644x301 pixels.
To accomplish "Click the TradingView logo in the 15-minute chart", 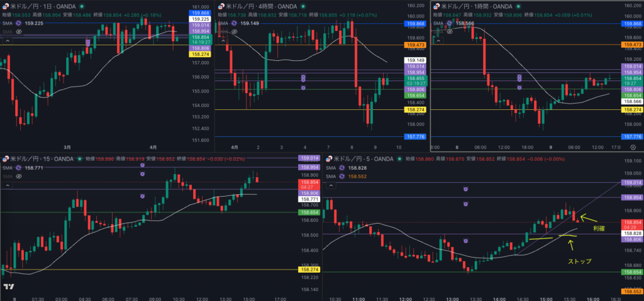I will (9, 287).
